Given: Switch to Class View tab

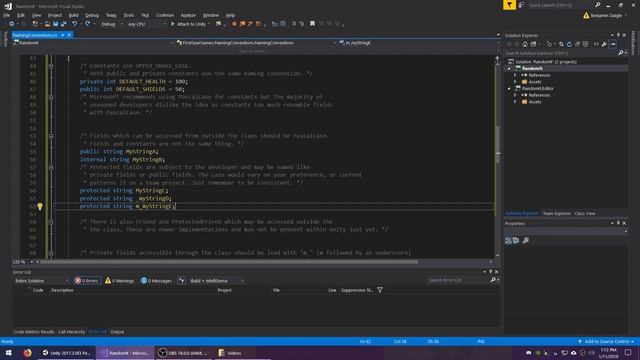Looking at the screenshot, I should 584,213.
